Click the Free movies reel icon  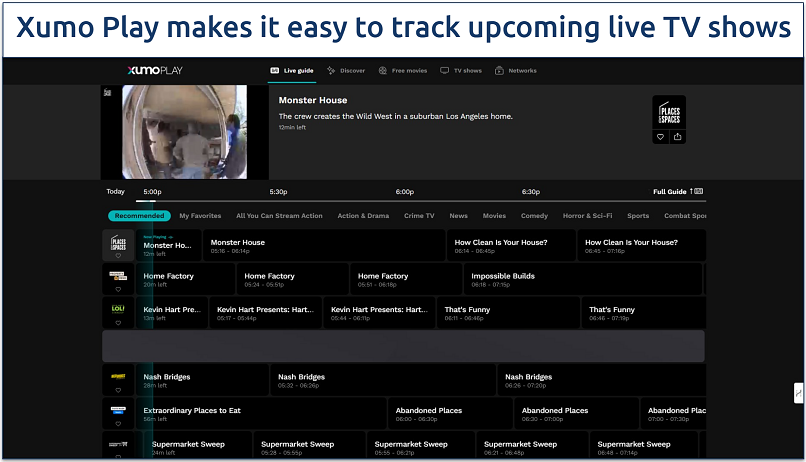tap(382, 70)
